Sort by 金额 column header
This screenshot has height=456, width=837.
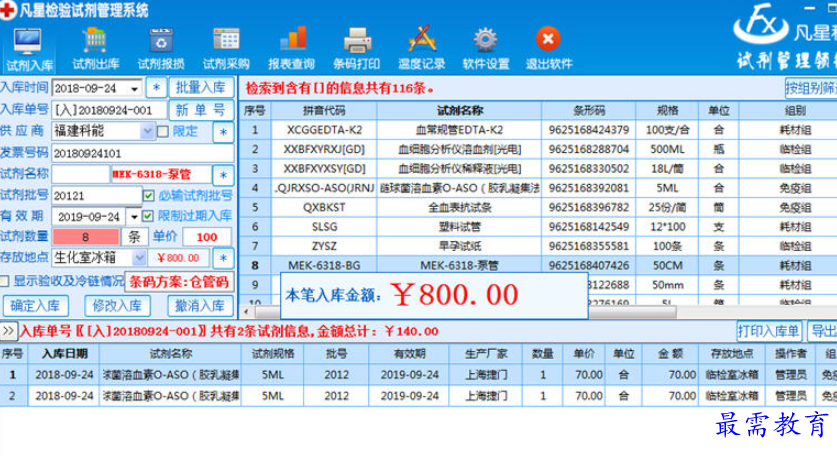point(670,353)
